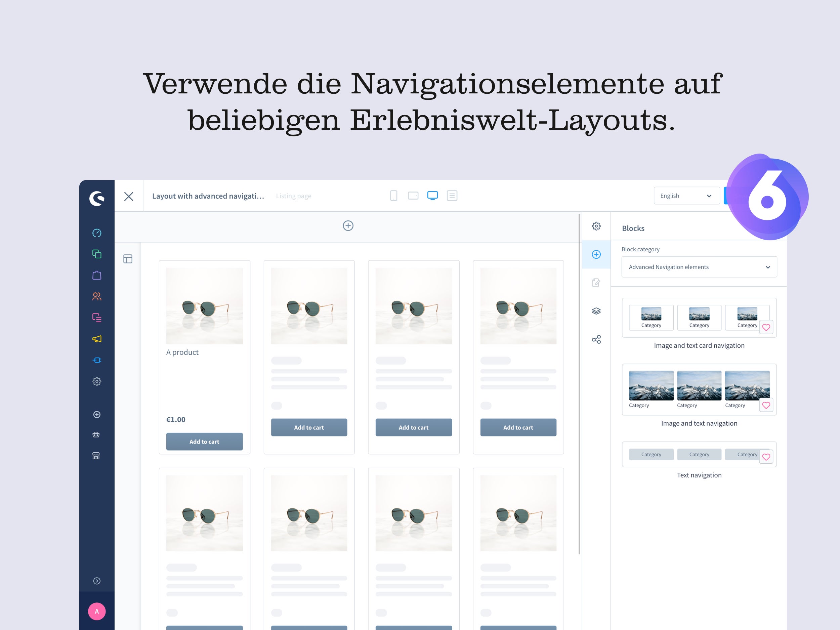Click the 'A product' title
Screen dimensions: 840x630
click(182, 352)
